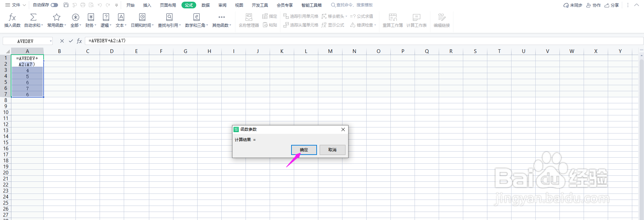This screenshot has width=644, height=220.
Task: Switch to the Review (审阅) tab
Action: click(x=222, y=5)
